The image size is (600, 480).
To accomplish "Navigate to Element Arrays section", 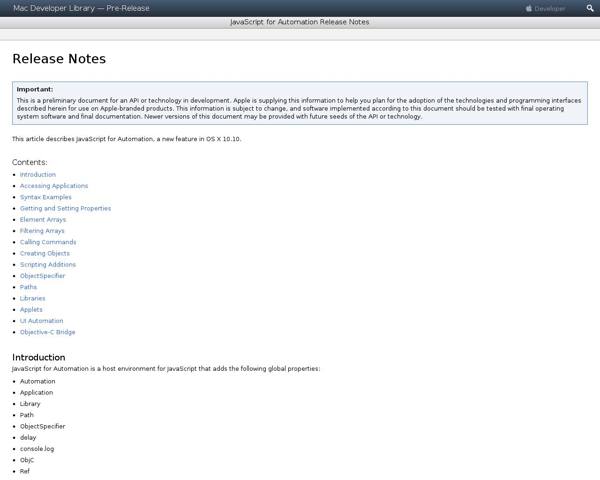I will tap(44, 219).
